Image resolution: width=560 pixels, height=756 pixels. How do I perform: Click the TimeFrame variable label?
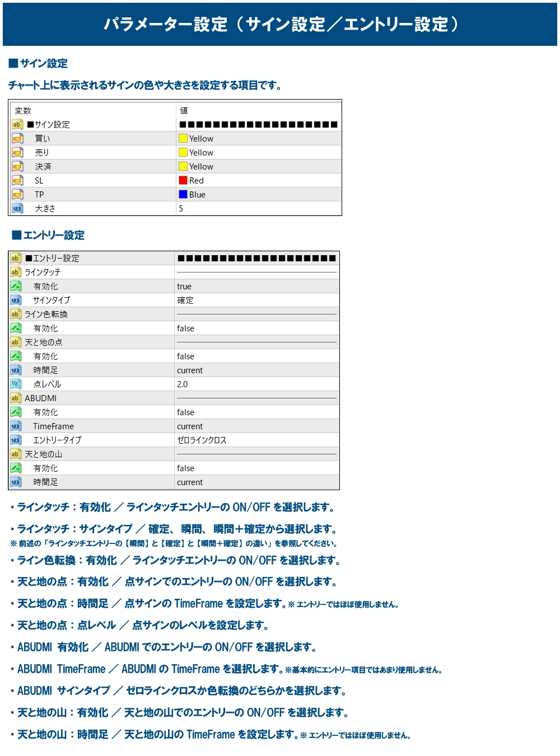point(53,426)
